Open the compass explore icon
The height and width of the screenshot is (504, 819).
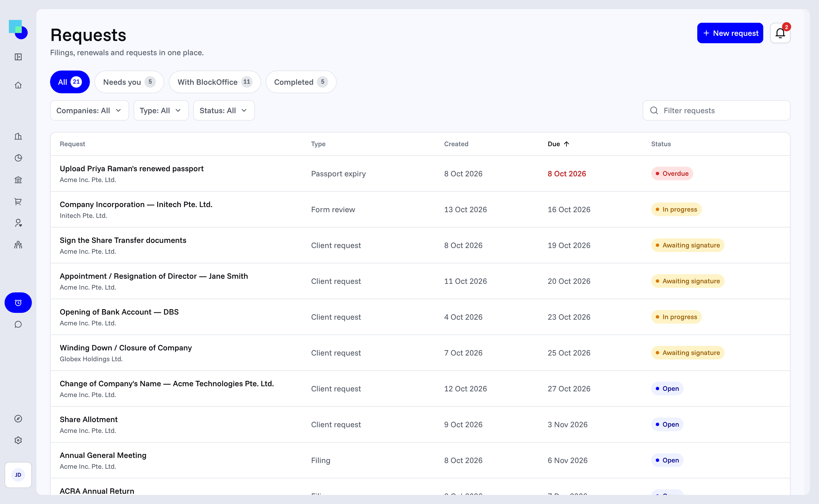(18, 419)
